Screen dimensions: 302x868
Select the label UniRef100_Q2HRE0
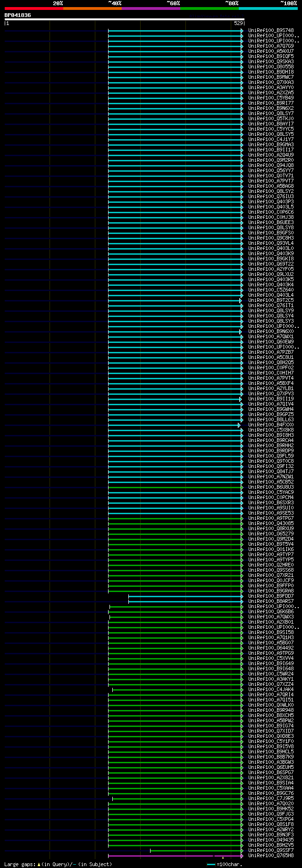271,565
